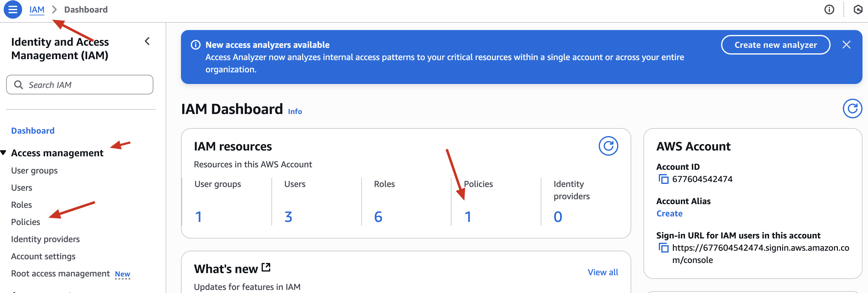Click the New badge beside Root access management
Screen dimensions: 868x293
[x=122, y=274]
